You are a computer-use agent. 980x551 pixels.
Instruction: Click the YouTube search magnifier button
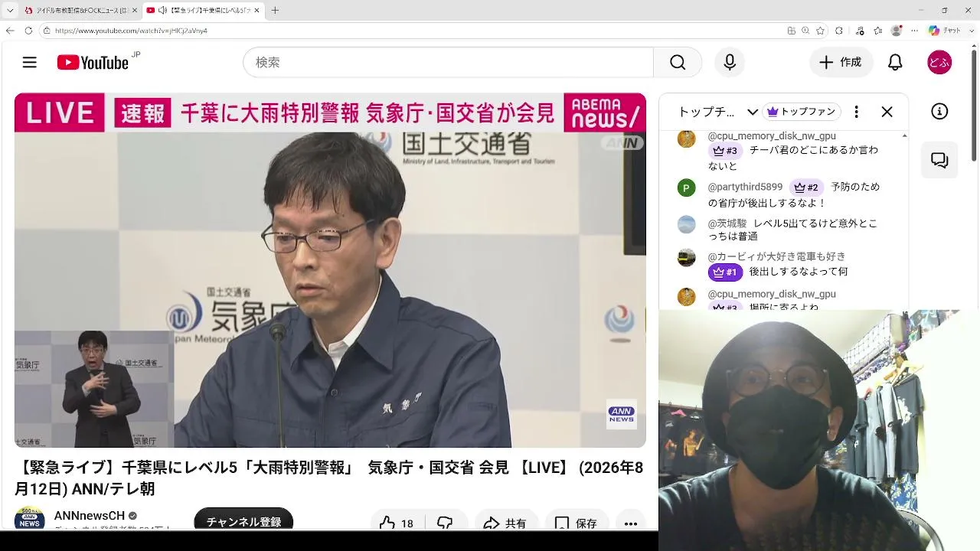[678, 63]
